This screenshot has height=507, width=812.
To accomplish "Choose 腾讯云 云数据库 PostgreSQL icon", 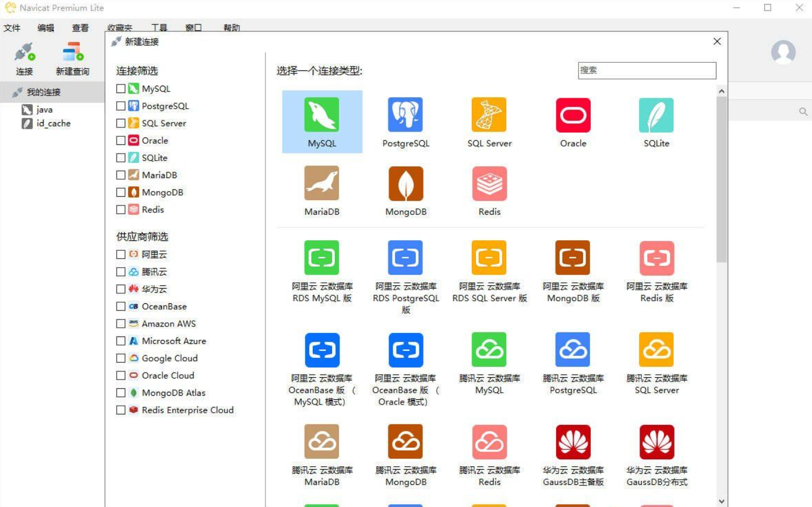I will (x=573, y=350).
